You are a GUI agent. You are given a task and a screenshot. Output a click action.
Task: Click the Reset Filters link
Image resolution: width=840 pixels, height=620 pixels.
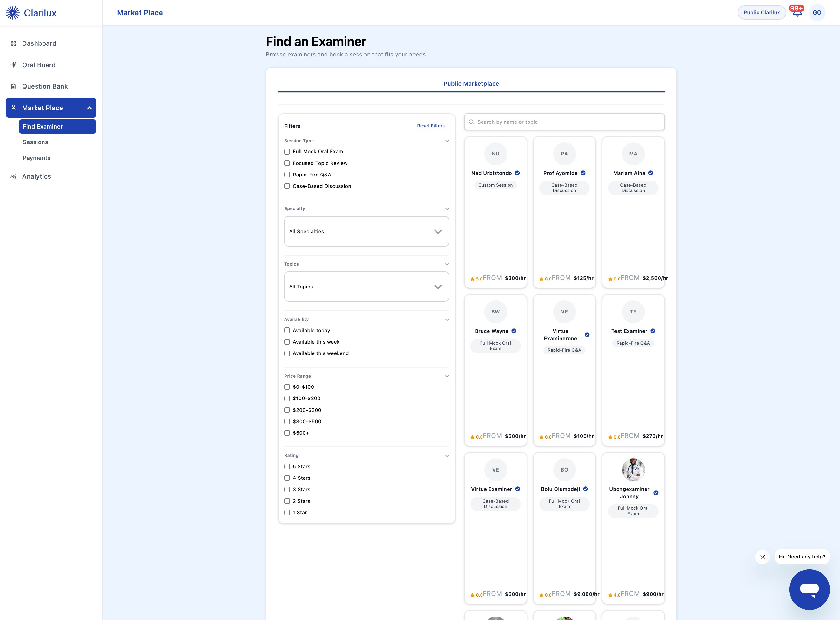(x=431, y=126)
